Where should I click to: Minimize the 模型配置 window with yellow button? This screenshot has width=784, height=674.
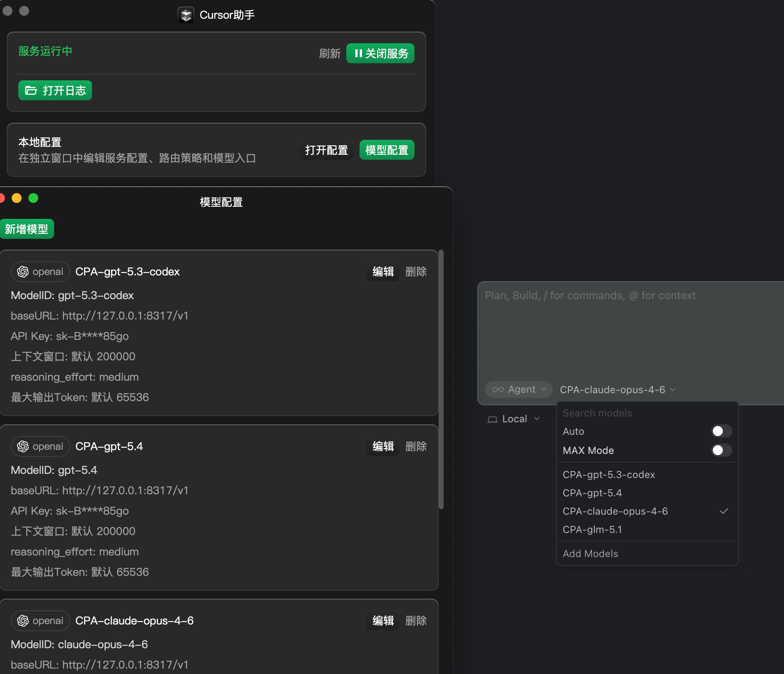pos(17,198)
